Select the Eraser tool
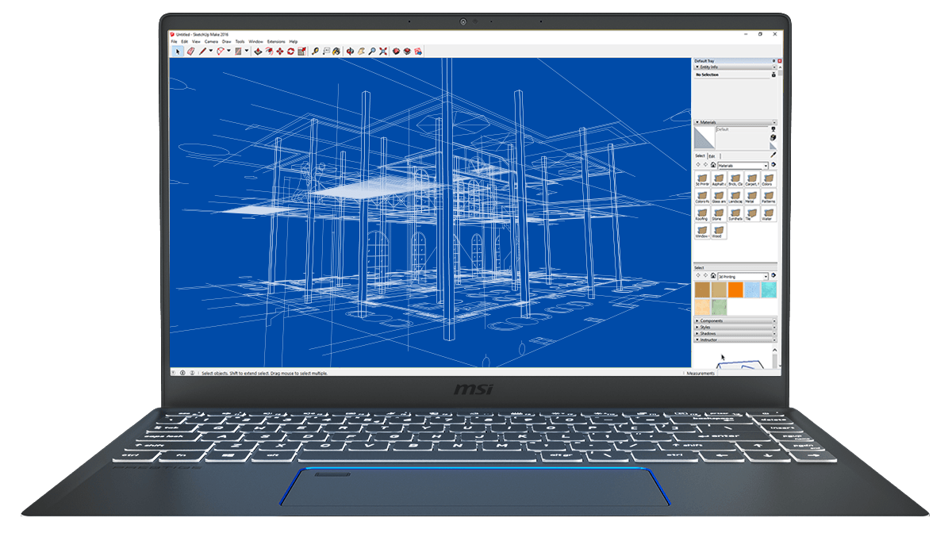The width and height of the screenshot is (952, 560). [190, 51]
